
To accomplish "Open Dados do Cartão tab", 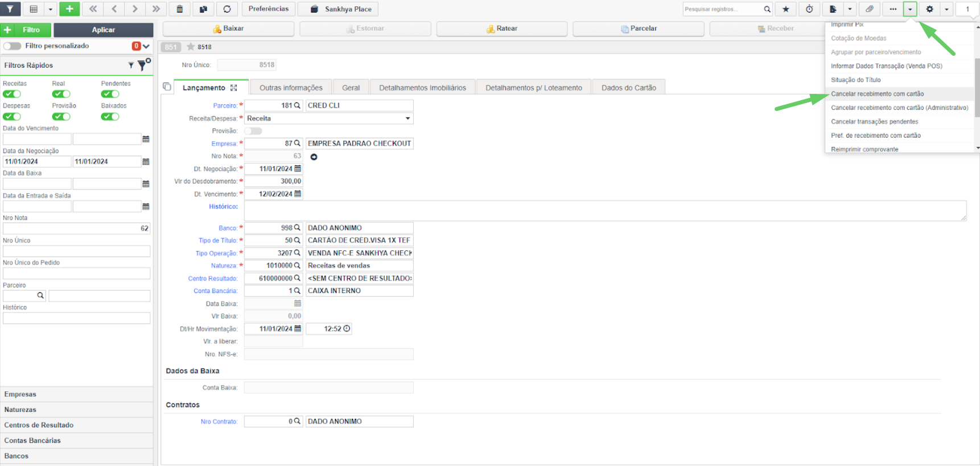I will (629, 88).
